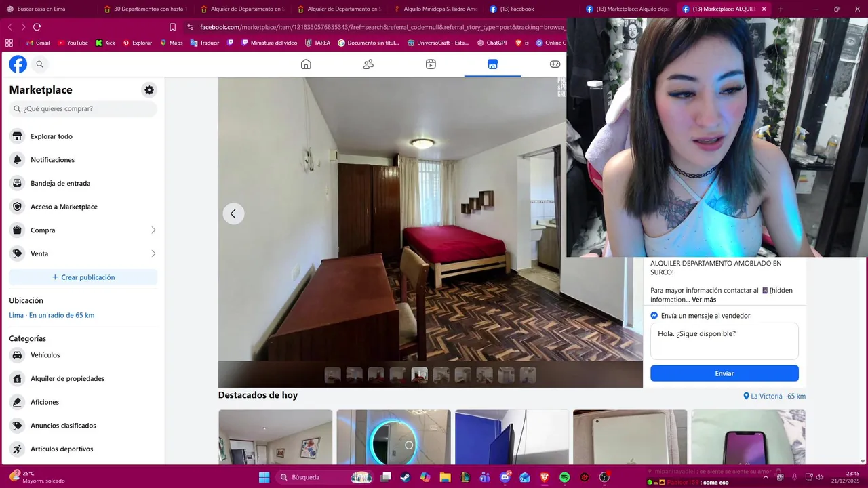
Task: Go to the Facebook Home feed icon
Action: click(x=306, y=64)
